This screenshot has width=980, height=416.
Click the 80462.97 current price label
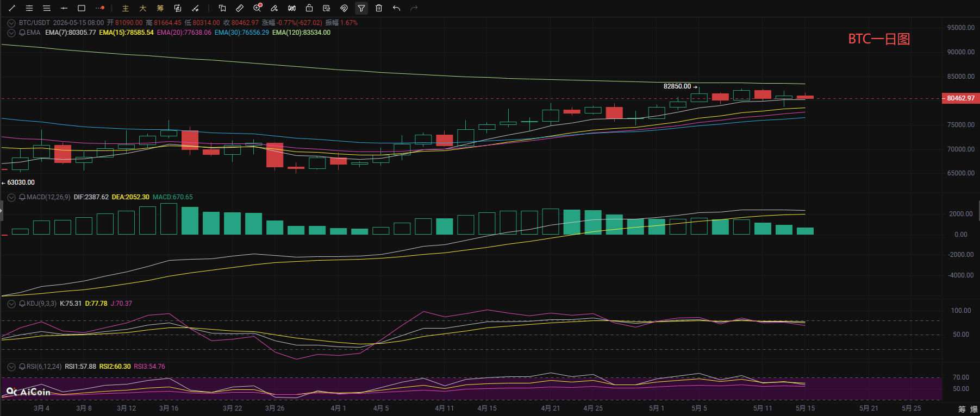coord(960,98)
